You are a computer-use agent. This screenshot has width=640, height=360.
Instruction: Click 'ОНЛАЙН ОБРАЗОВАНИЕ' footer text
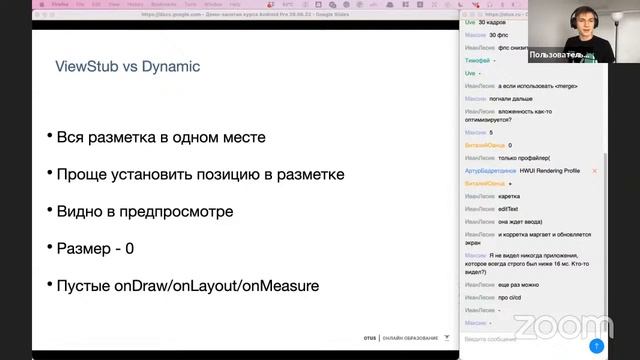410,338
